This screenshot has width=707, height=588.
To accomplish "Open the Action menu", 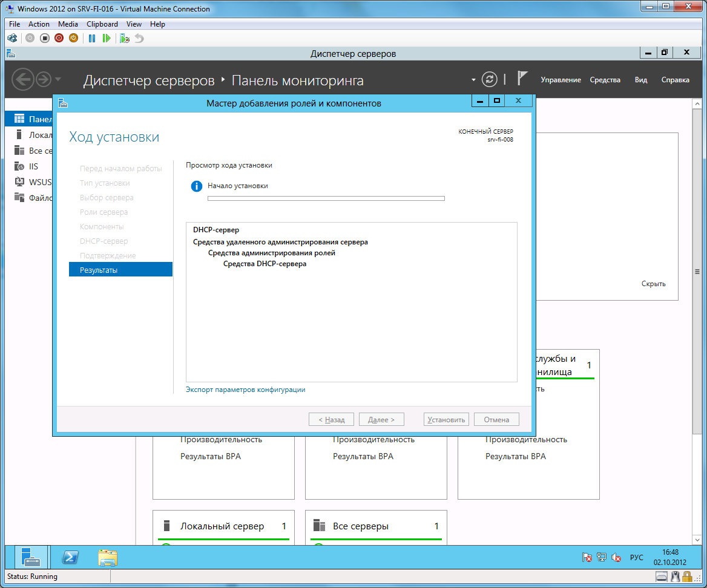I will 39,24.
